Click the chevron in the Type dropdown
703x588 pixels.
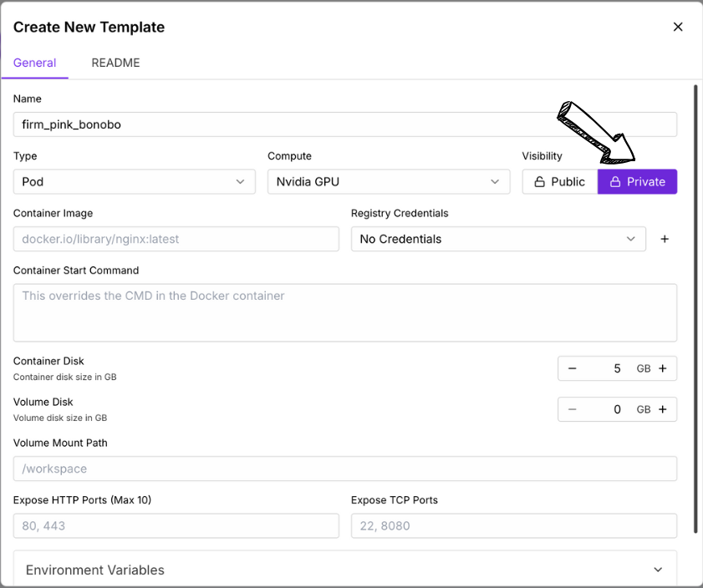click(240, 182)
